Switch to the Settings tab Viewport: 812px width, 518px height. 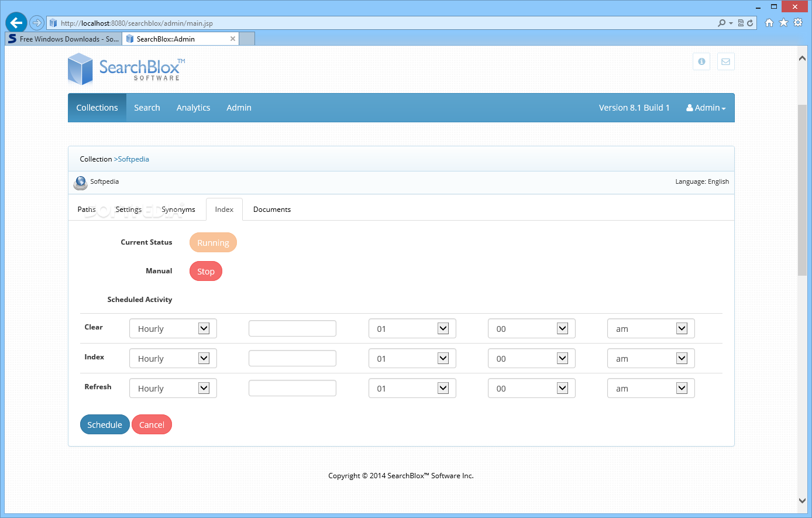point(129,210)
